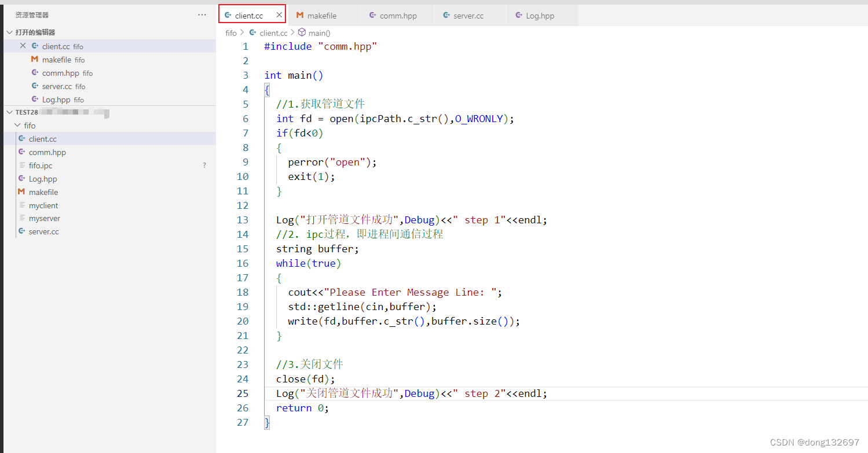Click the main() breadcrumb symbol
Image resolution: width=868 pixels, height=453 pixels.
(x=320, y=33)
